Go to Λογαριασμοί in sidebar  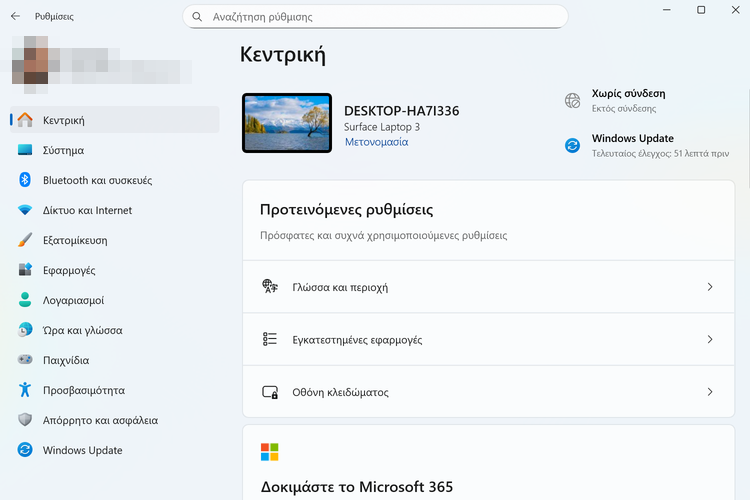coord(73,300)
